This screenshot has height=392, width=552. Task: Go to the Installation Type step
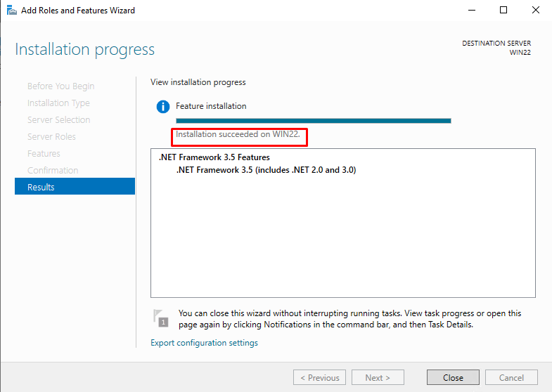(x=58, y=103)
